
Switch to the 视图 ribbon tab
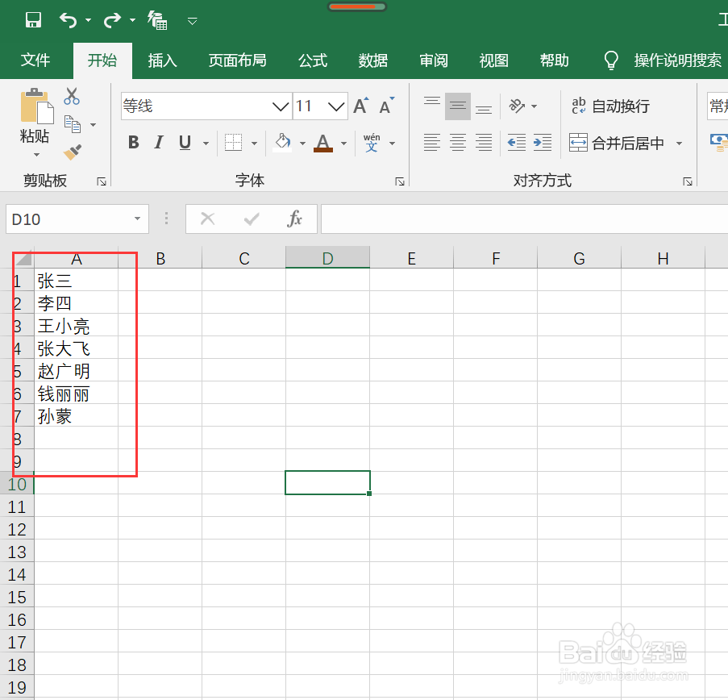[493, 60]
